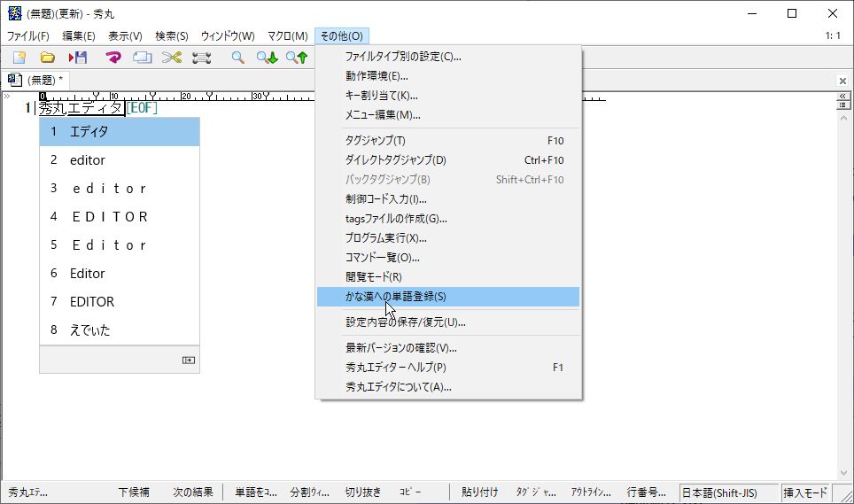The width and height of the screenshot is (854, 504).
Task: Click 挿入モード status indicator
Action: pos(805,492)
